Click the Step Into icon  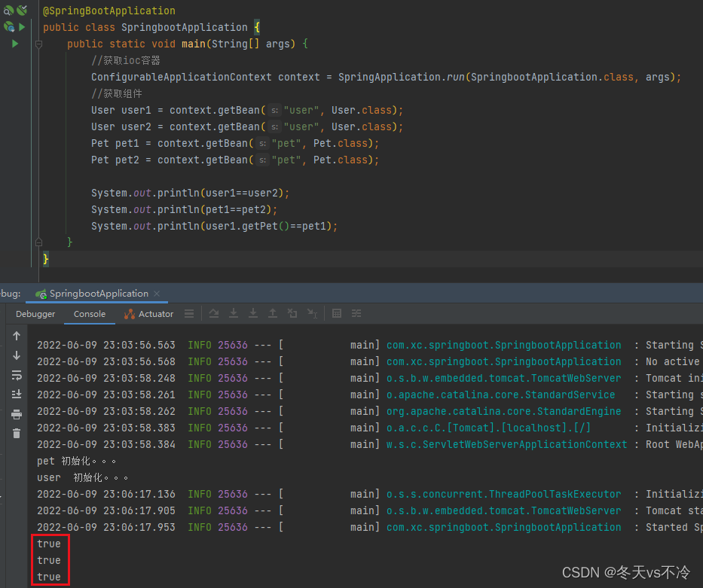point(234,313)
